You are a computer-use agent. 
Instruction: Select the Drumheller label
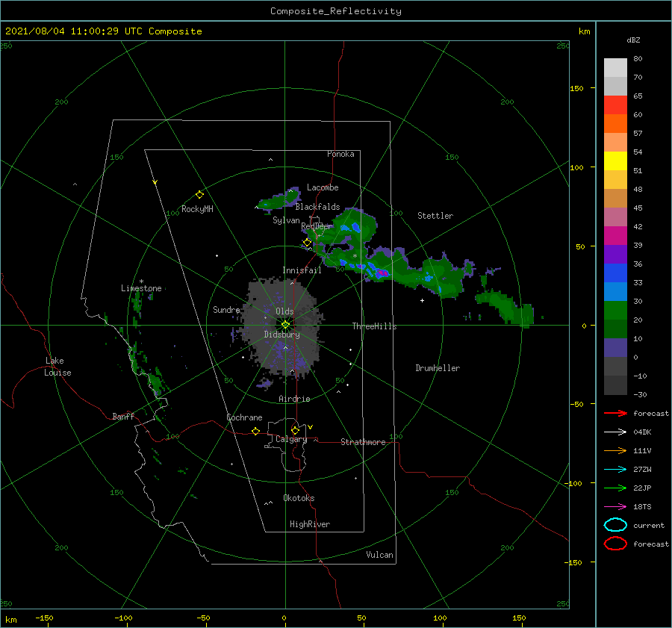438,368
